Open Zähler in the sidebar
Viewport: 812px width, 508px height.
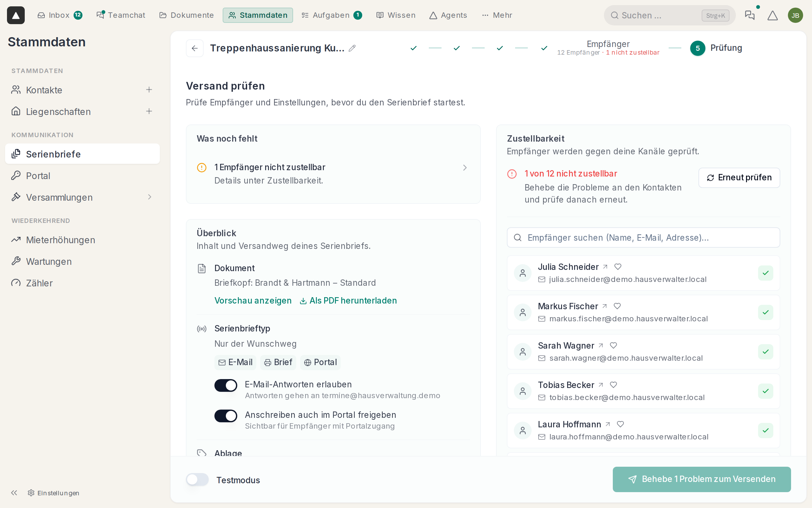[x=82, y=283]
